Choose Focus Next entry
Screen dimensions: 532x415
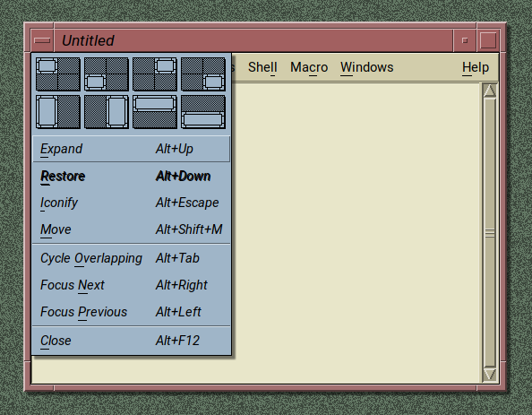[132, 285]
